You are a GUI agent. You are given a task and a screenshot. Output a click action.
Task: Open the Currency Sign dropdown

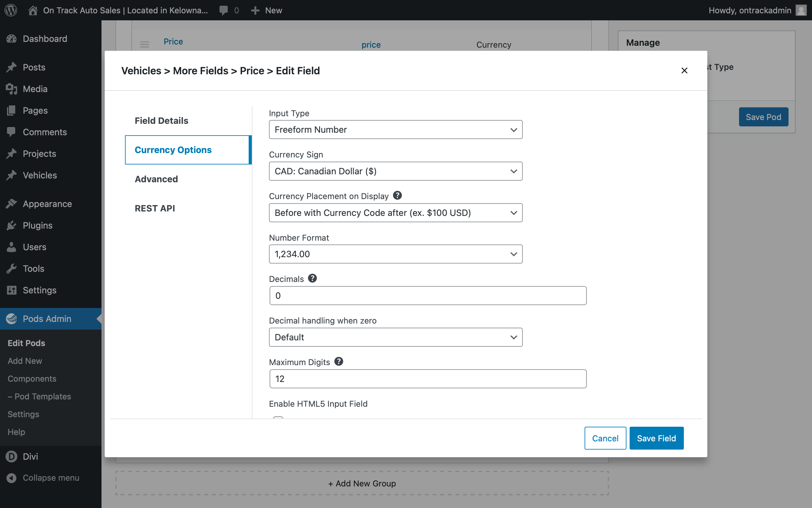396,171
